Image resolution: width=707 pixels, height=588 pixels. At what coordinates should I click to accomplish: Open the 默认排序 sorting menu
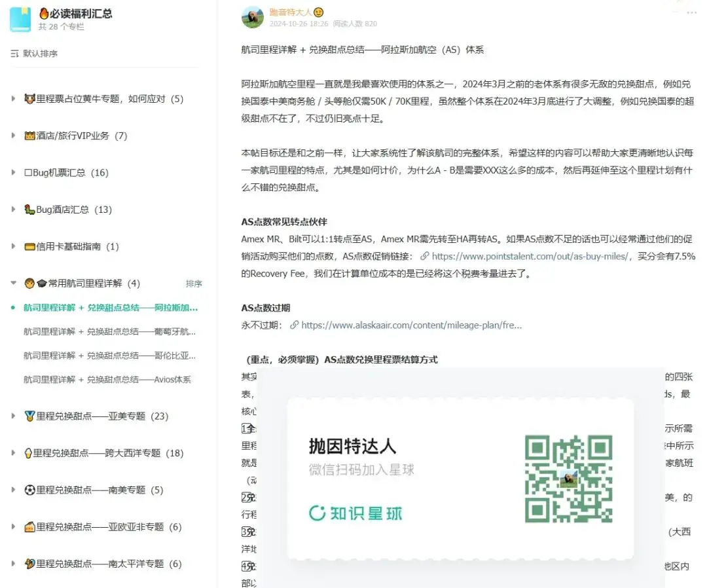39,52
